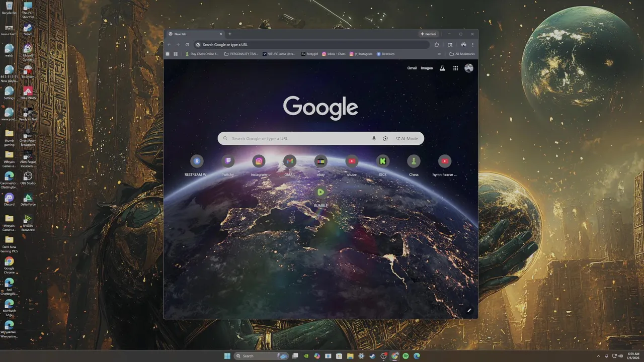Screen dimensions: 644x362
Task: Click the taskbar Search box
Action: 262,356
